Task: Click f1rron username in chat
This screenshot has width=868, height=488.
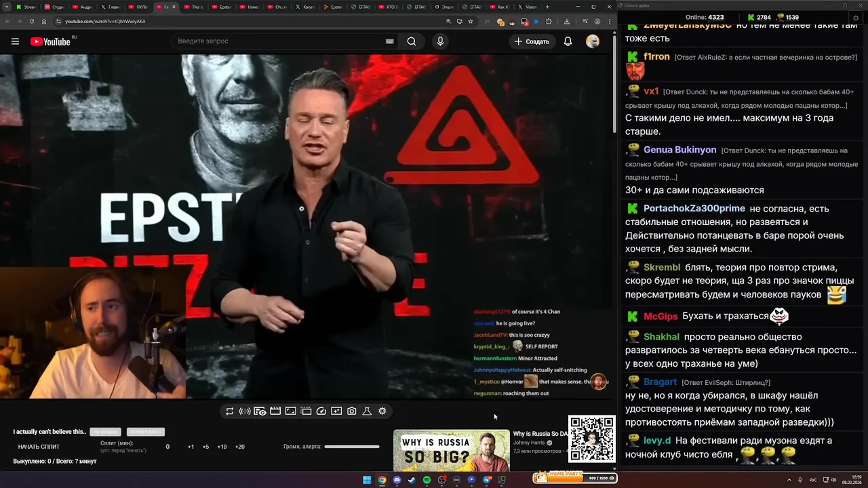Action: (656, 56)
